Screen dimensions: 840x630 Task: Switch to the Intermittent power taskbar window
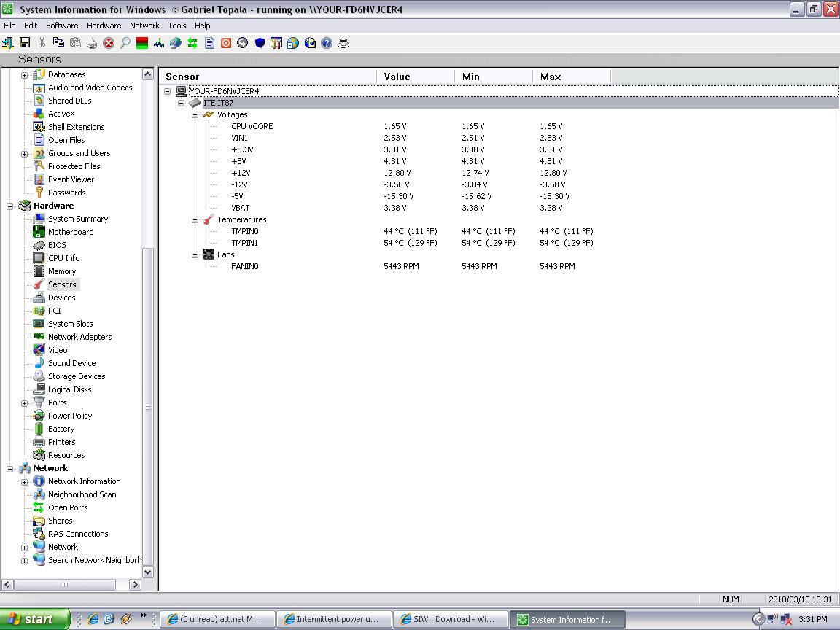point(334,619)
